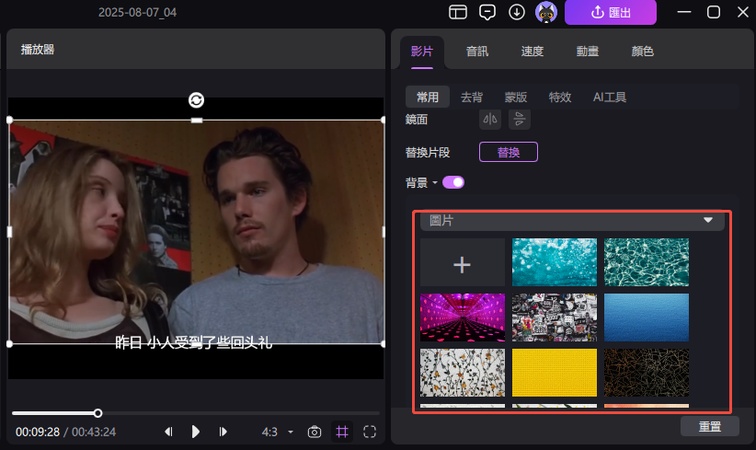
Task: Click the rotate handle above the video
Action: [x=196, y=100]
